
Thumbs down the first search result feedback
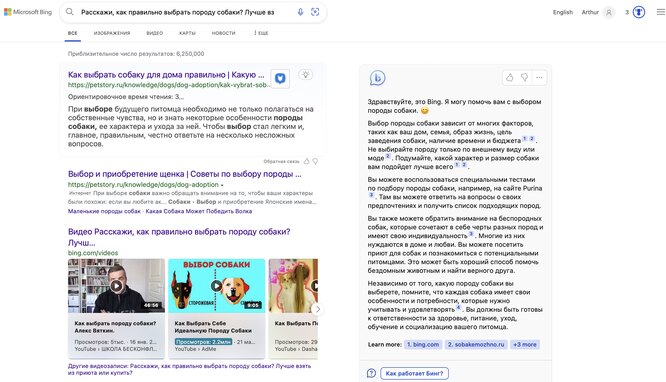point(315,161)
